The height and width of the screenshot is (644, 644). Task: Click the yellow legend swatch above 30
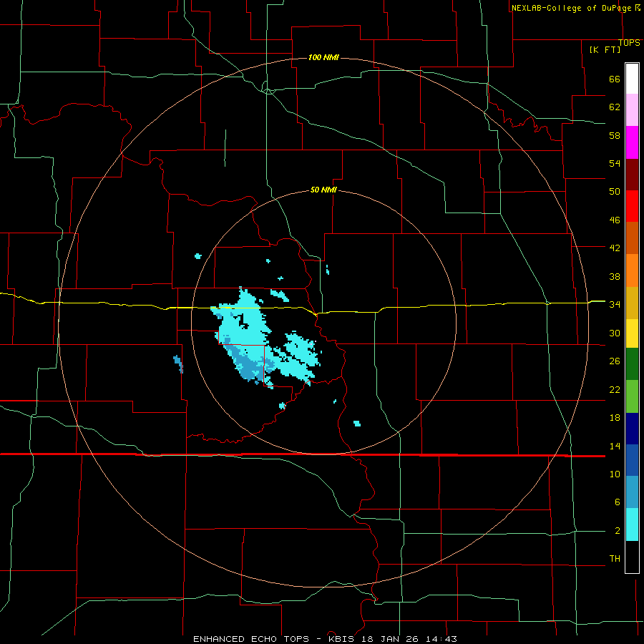[x=632, y=333]
